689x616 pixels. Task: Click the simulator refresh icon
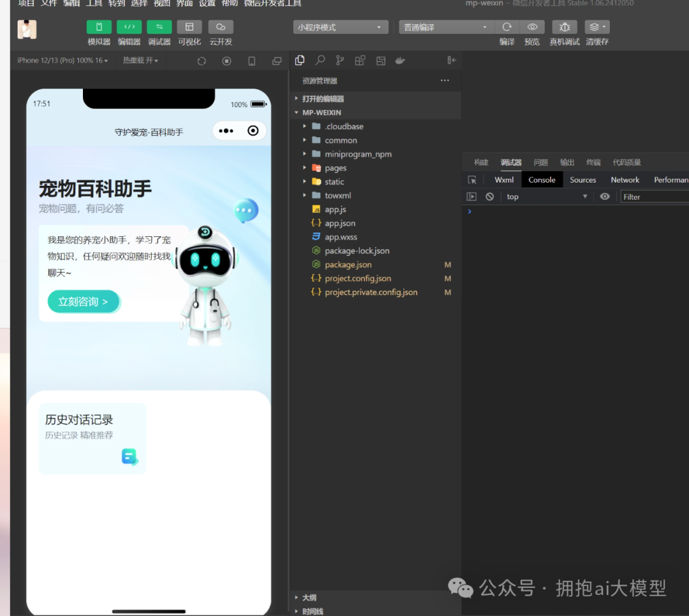(x=202, y=61)
